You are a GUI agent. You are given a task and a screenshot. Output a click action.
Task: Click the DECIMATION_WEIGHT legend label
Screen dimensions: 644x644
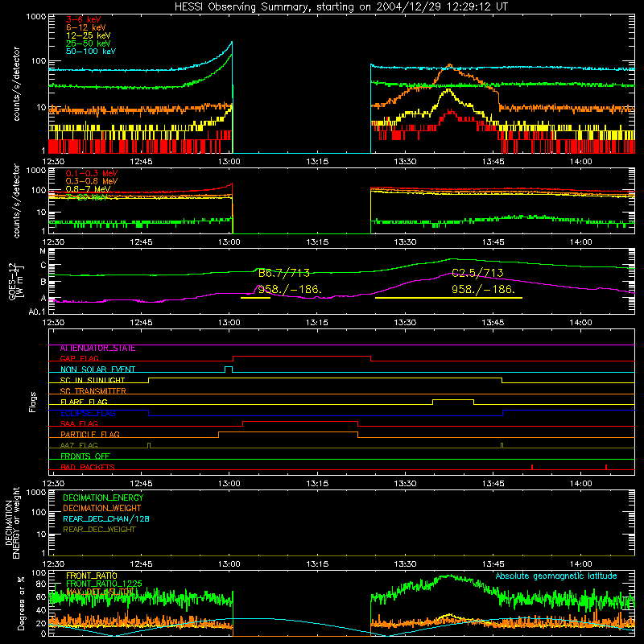[102, 508]
